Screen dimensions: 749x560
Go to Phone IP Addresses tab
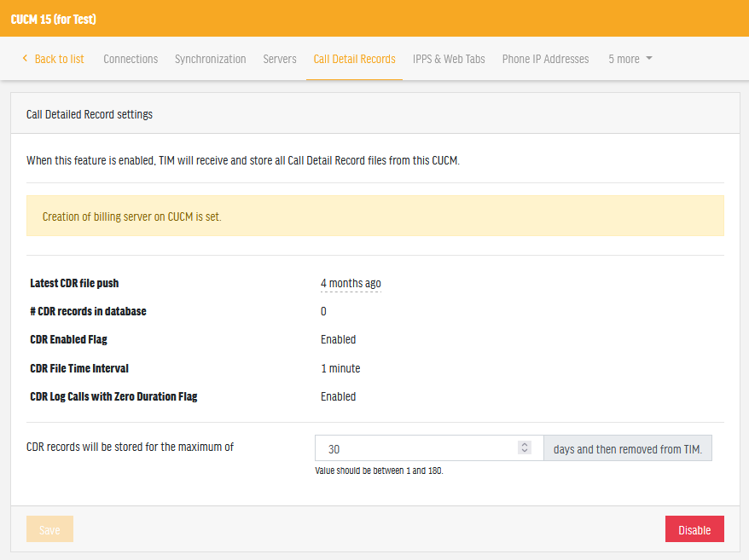click(545, 59)
